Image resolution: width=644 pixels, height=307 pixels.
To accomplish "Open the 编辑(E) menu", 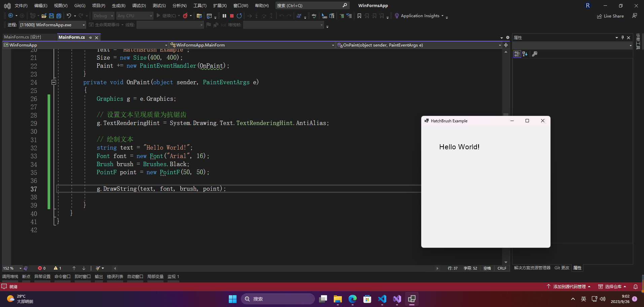I will click(41, 5).
